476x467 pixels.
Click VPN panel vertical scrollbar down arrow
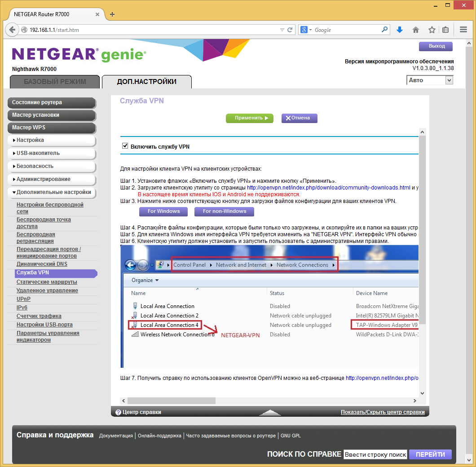coord(422,393)
